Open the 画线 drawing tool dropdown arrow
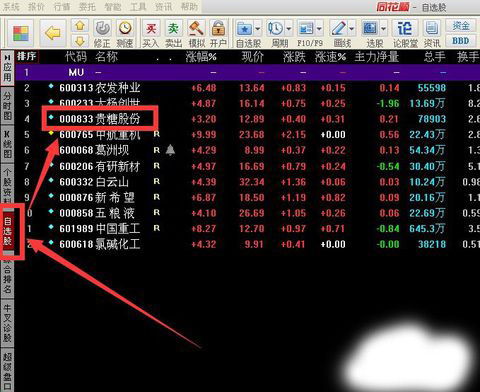Image resolution: width=480 pixels, height=392 pixels. pyautogui.click(x=352, y=29)
